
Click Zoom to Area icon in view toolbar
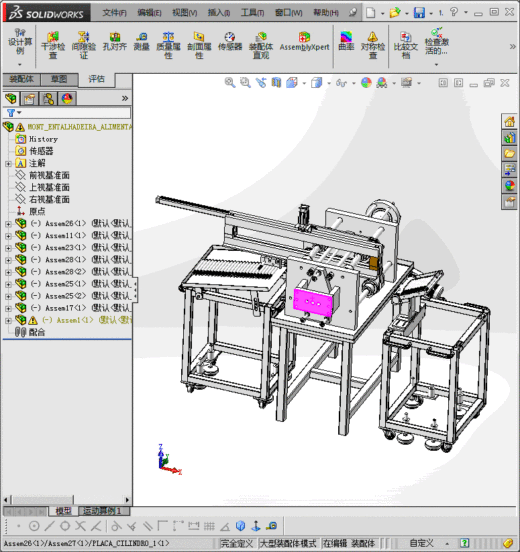coord(245,83)
